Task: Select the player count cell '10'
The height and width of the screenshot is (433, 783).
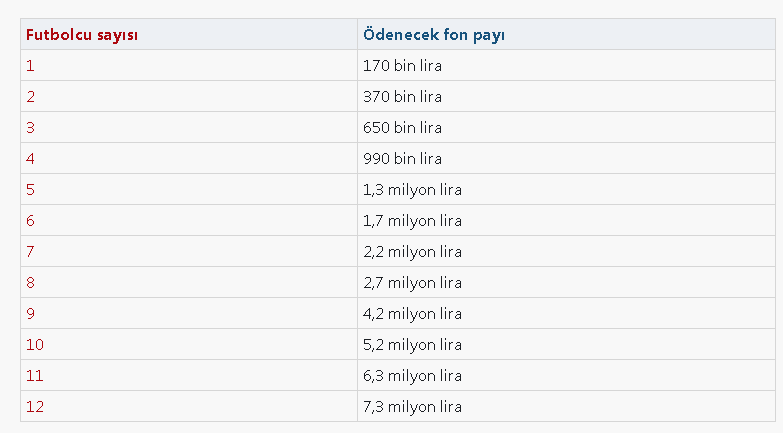Action: (35, 345)
